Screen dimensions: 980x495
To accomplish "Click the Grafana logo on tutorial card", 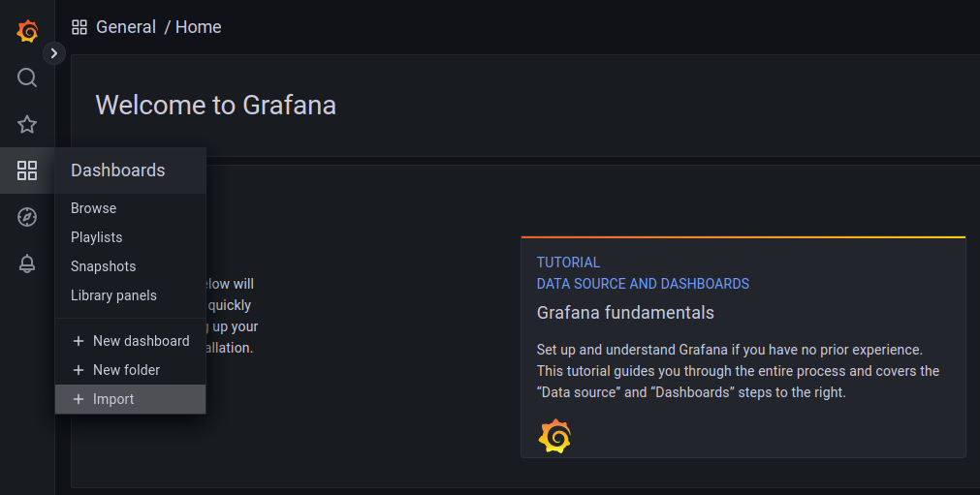I will 554,436.
